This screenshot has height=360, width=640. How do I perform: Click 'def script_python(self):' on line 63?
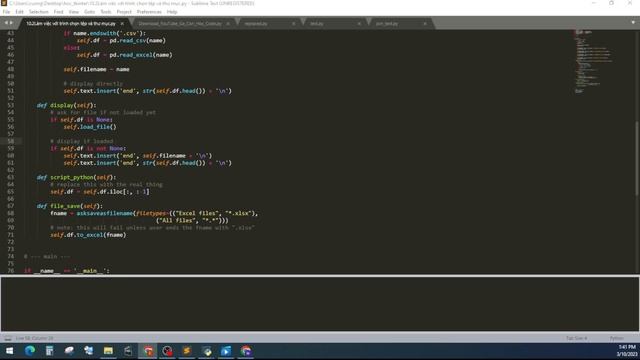(76, 177)
